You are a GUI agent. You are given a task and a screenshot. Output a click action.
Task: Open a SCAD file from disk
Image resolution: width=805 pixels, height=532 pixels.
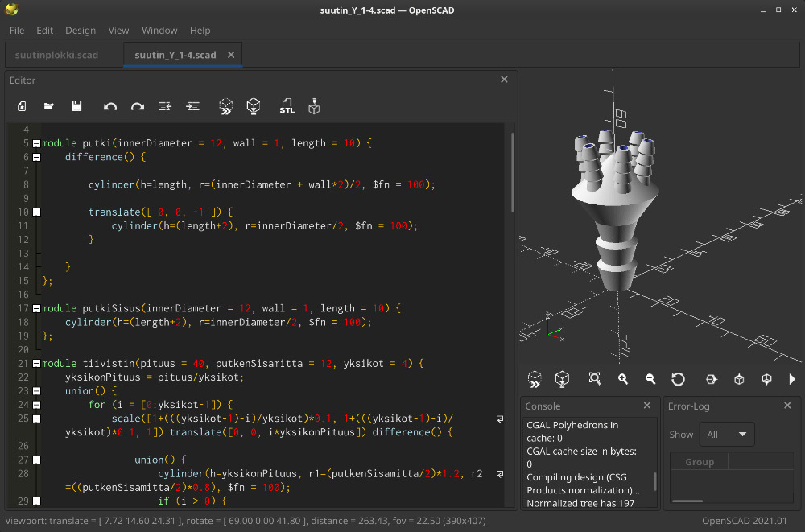tap(49, 105)
